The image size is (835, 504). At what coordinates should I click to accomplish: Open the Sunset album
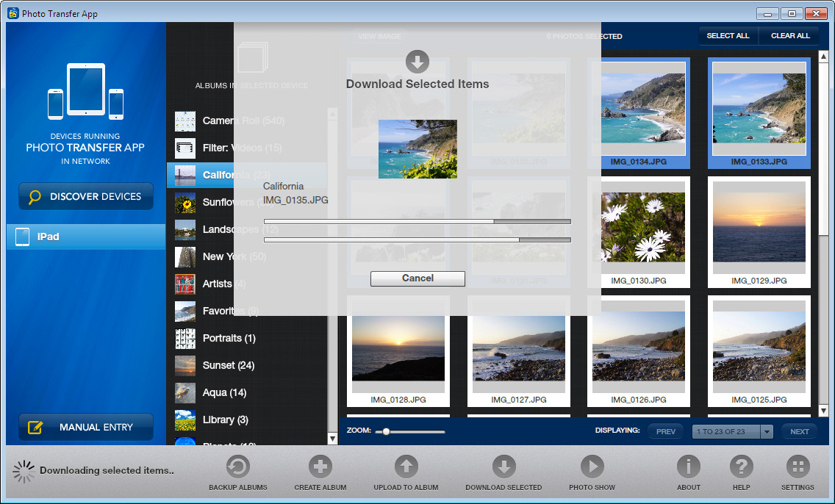tap(248, 365)
